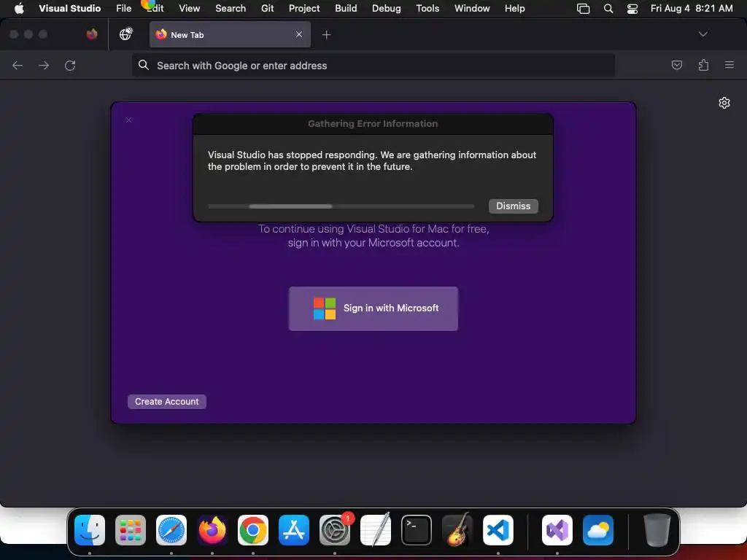Screen dimensions: 747x560
Task: Open Safari from the Dock
Action: point(171,529)
